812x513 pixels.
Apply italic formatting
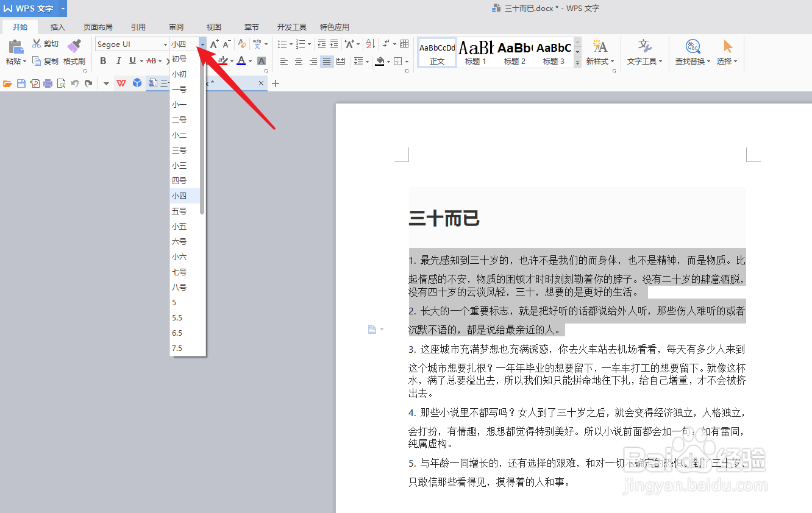[x=118, y=61]
